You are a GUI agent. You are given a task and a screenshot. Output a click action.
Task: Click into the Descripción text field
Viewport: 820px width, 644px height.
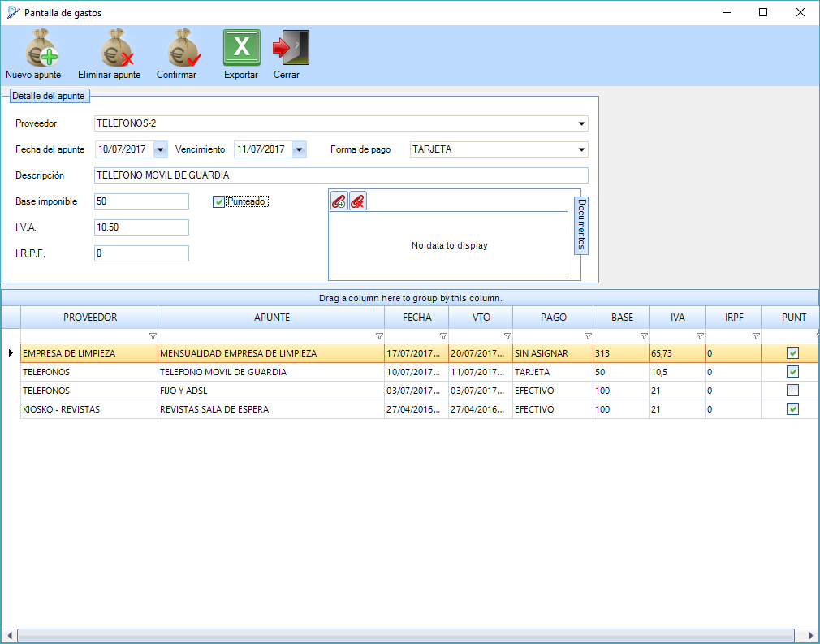341,175
